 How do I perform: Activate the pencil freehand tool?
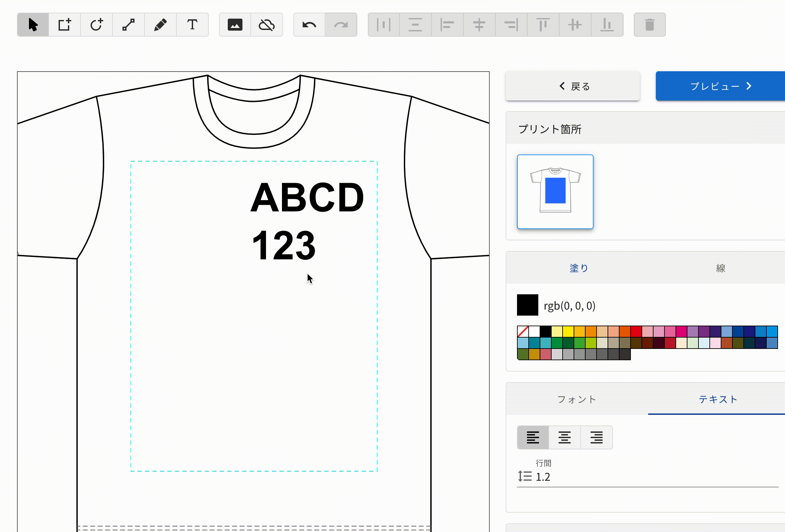point(160,25)
